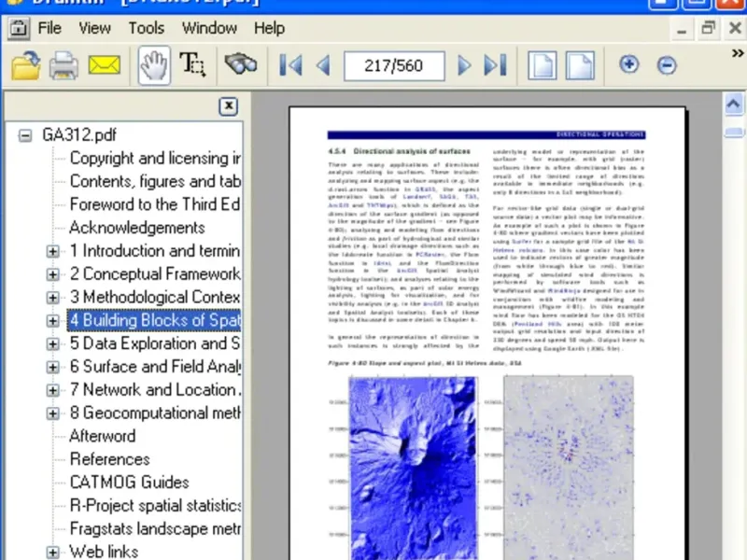Expand the Web links node
This screenshot has width=747, height=560.
coord(53,553)
